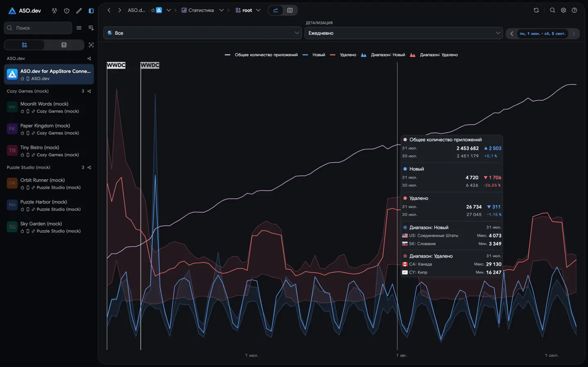
Task: Toggle the 'Общее количество приложений' legend series
Action: [x=261, y=55]
